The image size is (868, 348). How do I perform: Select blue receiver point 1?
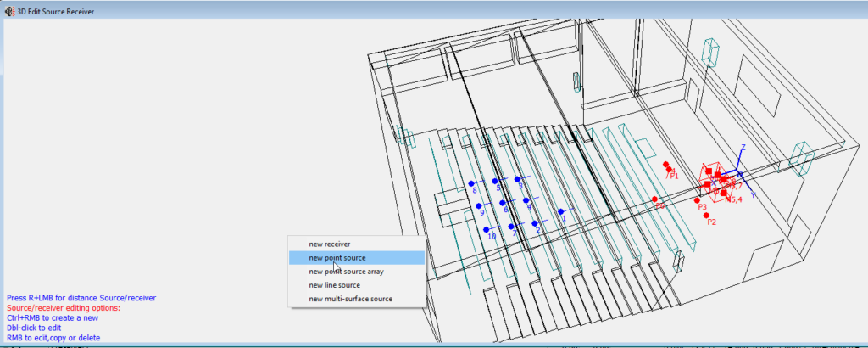(x=561, y=211)
